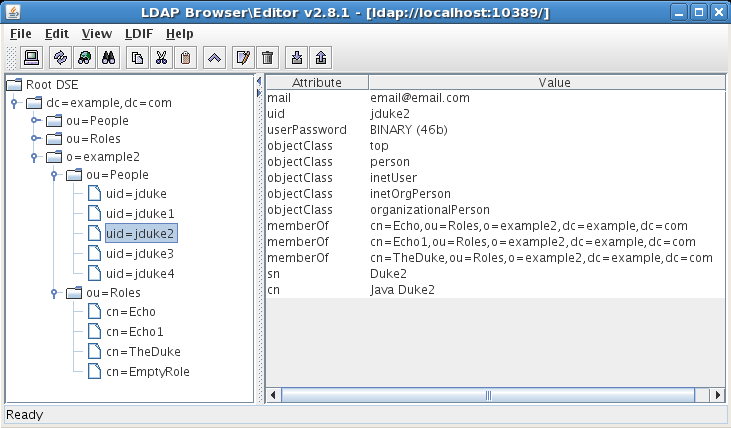731x428 pixels.
Task: Open the LDIF menu
Action: click(x=139, y=33)
